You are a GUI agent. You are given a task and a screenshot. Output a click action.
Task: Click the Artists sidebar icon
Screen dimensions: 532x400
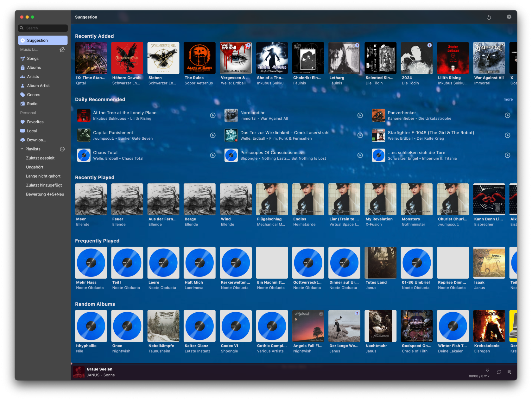point(22,76)
